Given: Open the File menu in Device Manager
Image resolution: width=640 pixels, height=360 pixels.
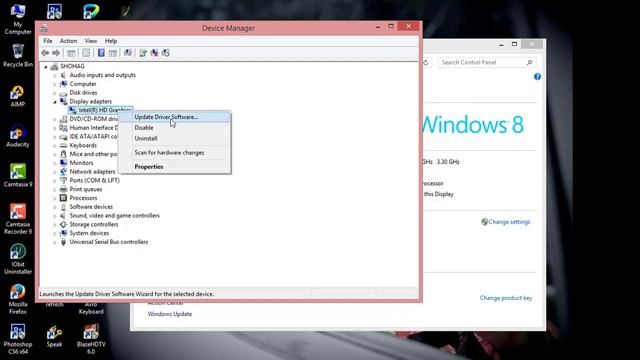Looking at the screenshot, I should point(48,41).
